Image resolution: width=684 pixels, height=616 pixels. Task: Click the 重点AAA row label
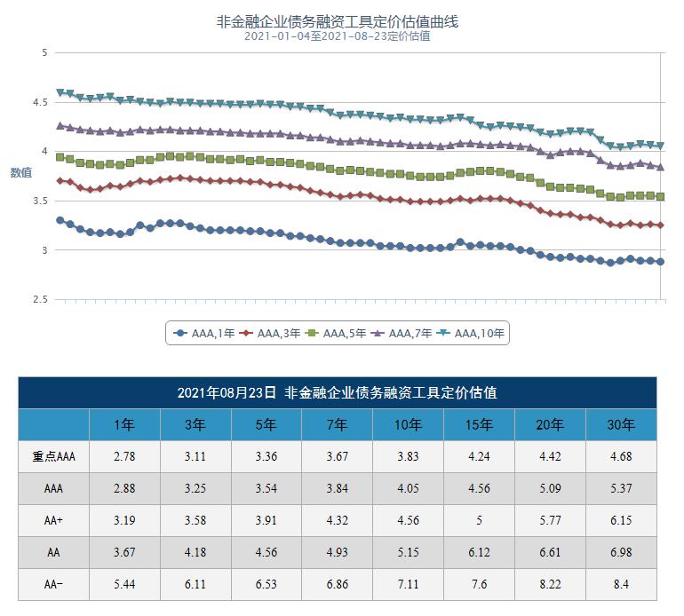point(53,456)
